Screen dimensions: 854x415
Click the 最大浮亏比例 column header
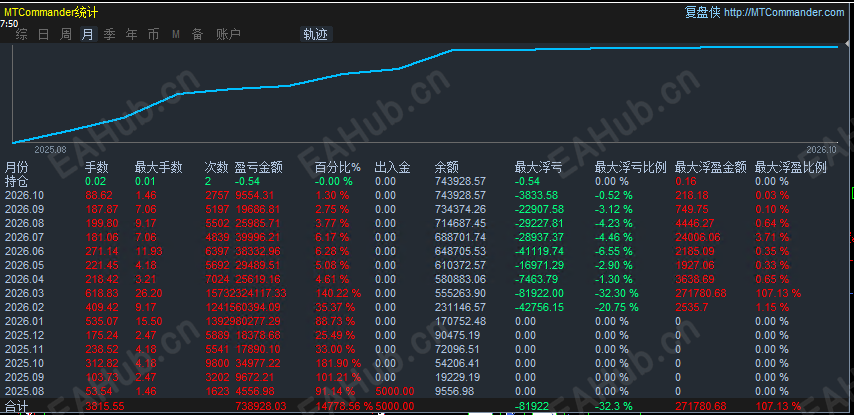tap(631, 167)
